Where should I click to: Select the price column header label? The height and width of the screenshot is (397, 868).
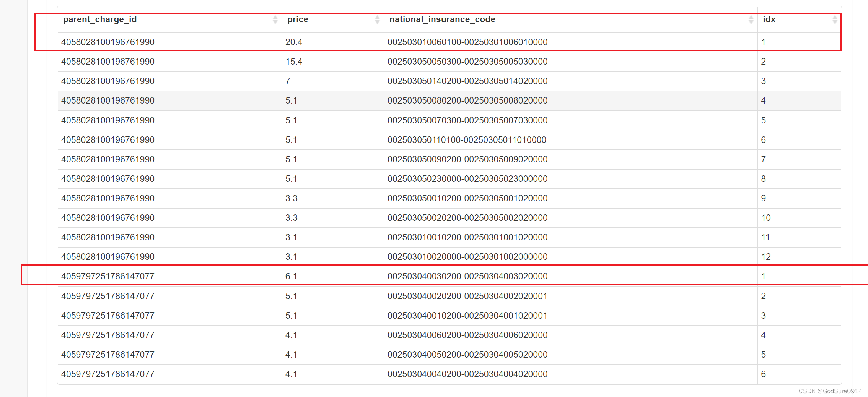[298, 19]
